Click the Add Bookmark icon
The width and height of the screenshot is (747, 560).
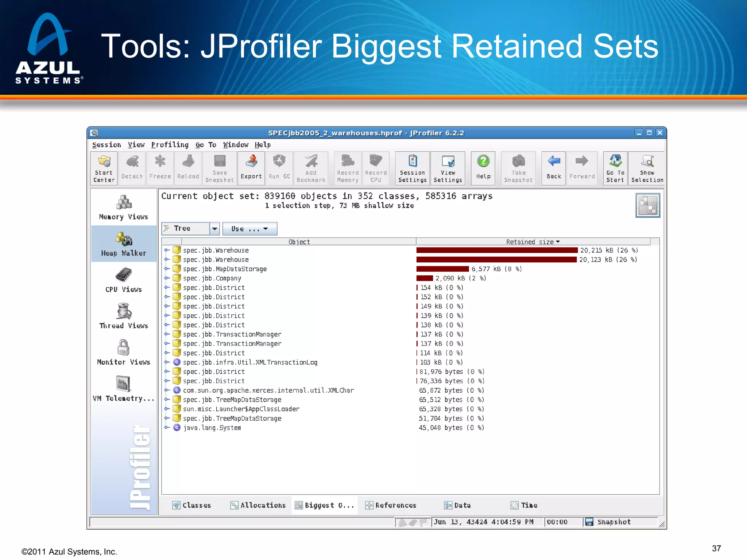click(311, 169)
